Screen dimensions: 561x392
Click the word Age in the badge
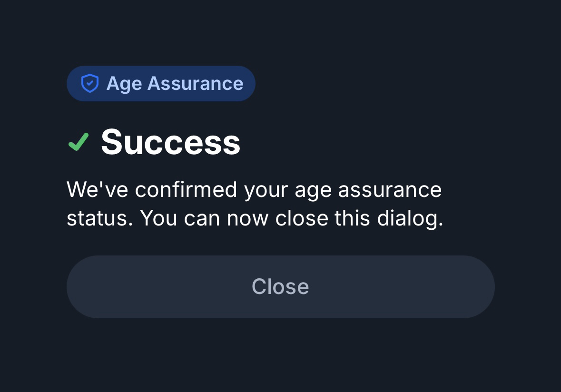tap(124, 84)
